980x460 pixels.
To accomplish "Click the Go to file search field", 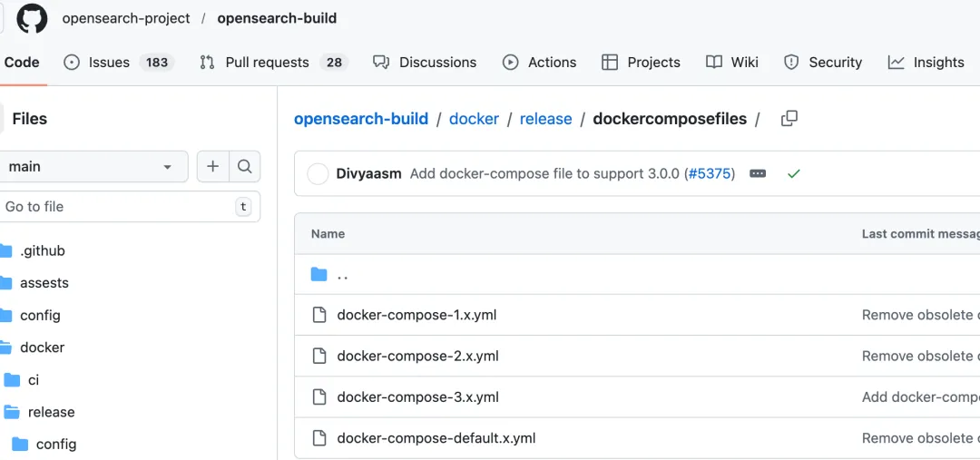I will [118, 207].
